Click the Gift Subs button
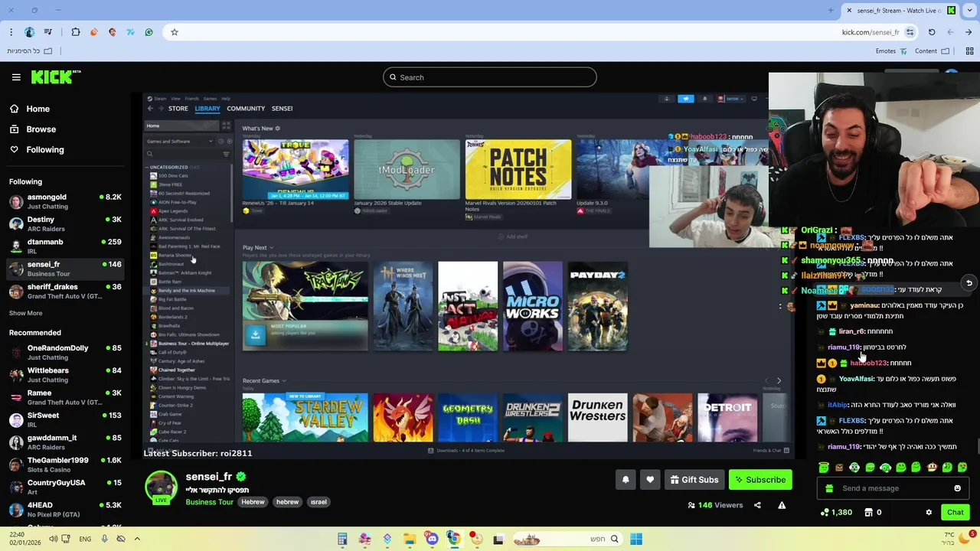This screenshot has height=551, width=980. click(694, 480)
